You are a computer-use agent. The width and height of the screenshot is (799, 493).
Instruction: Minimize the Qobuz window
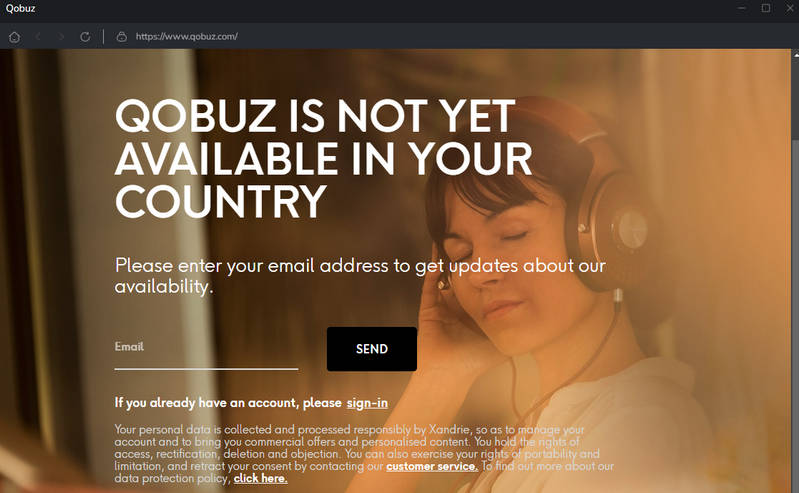[x=742, y=8]
